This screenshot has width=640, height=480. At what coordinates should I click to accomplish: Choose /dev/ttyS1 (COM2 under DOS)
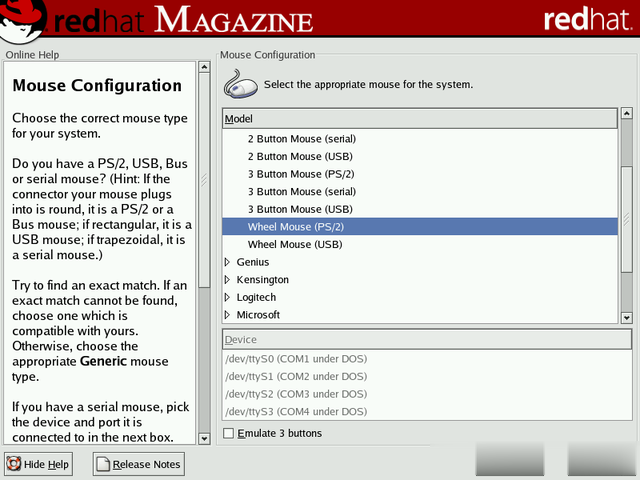427,376
